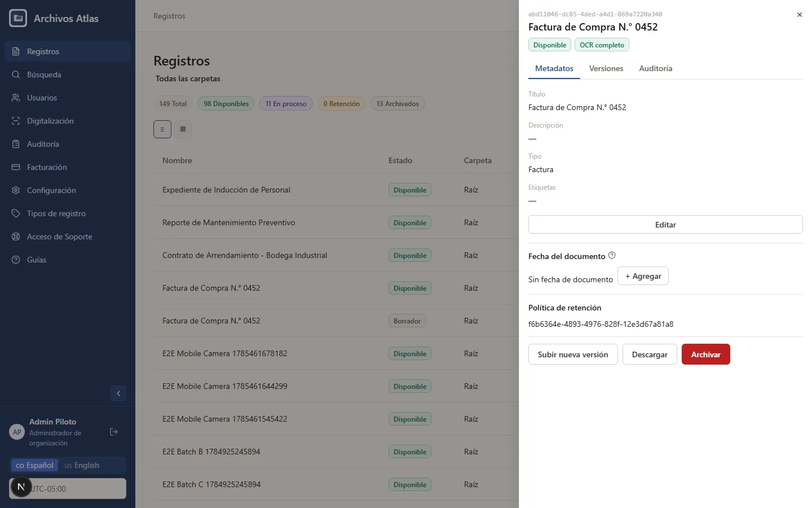Filter by 98 Disponibles chip
This screenshot has height=508, width=812.
(x=226, y=104)
